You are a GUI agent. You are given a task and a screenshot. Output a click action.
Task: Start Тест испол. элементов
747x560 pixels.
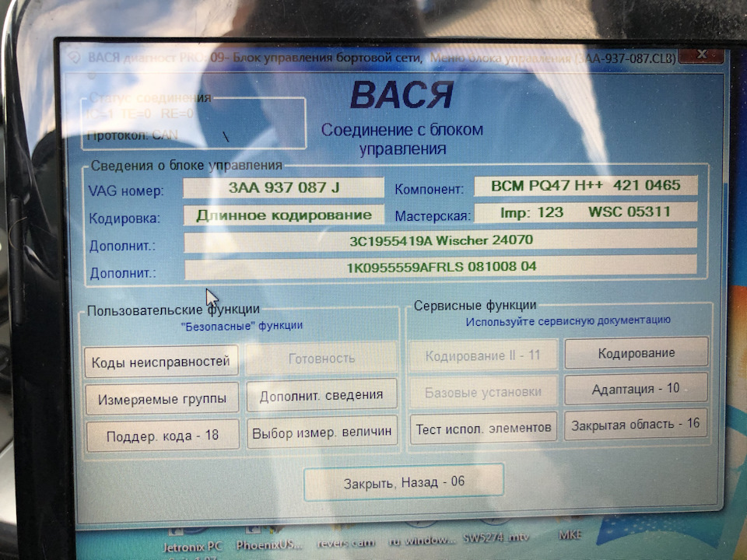483,428
